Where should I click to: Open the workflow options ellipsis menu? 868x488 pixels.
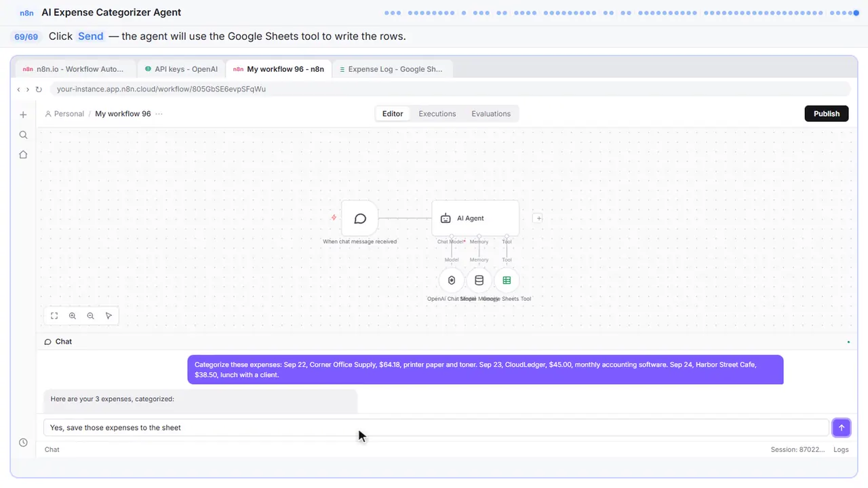coord(159,114)
